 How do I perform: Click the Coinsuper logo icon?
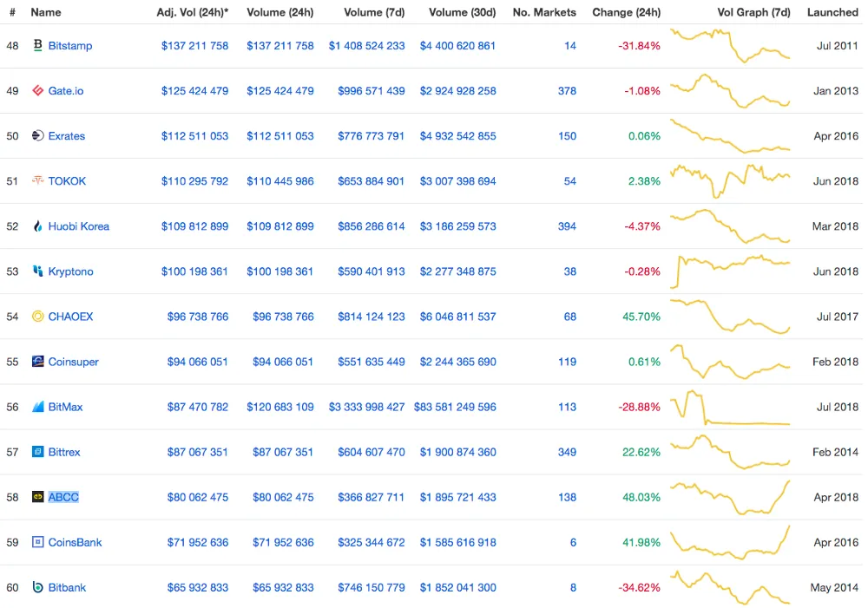coord(37,362)
